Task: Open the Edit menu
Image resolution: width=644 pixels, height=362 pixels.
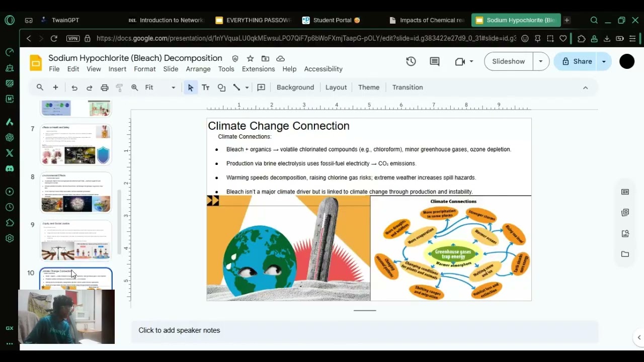Action: pyautogui.click(x=73, y=69)
